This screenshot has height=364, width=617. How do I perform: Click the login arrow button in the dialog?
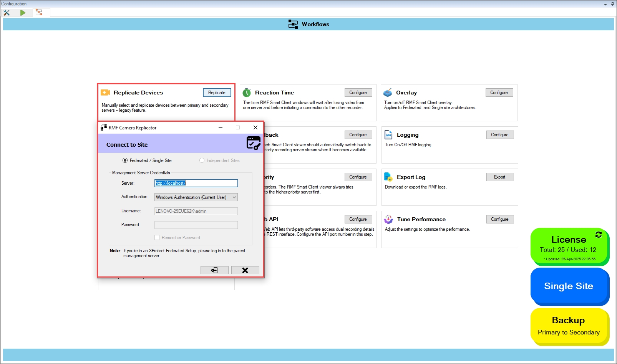pos(214,270)
